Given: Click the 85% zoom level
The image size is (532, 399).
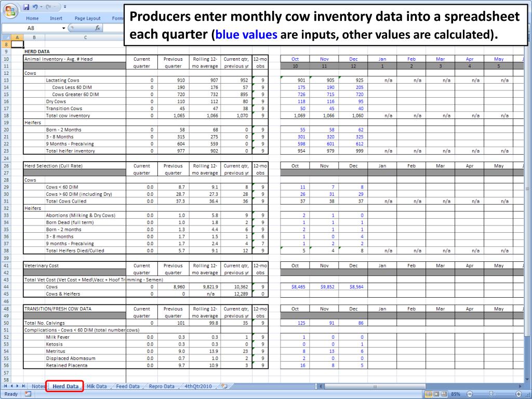Looking at the screenshot, I should (x=456, y=394).
